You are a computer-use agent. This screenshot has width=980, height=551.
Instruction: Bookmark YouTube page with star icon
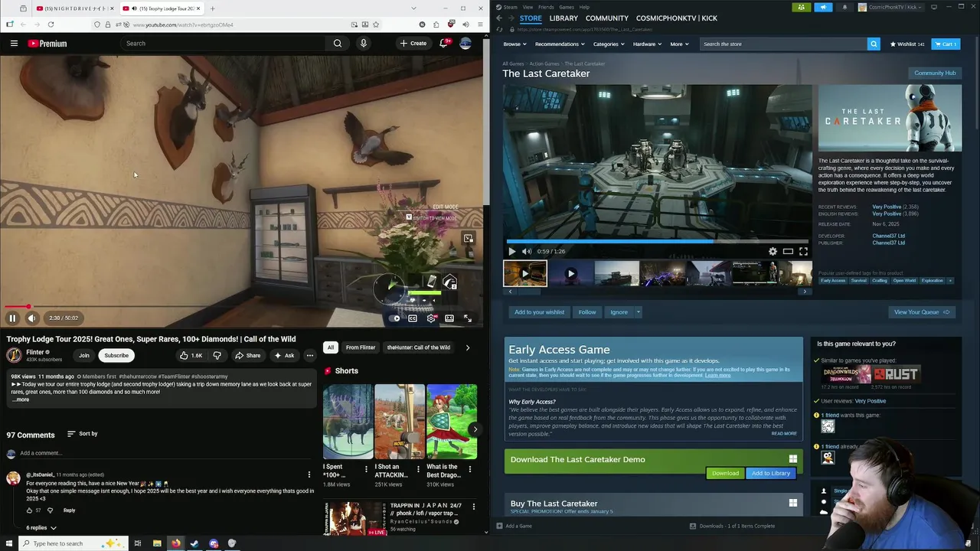(x=375, y=24)
